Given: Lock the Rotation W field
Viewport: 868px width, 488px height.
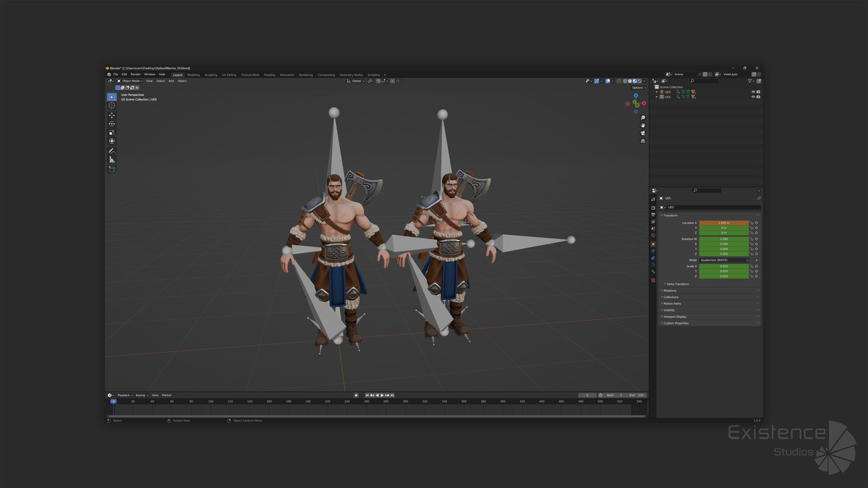Looking at the screenshot, I should [x=752, y=239].
